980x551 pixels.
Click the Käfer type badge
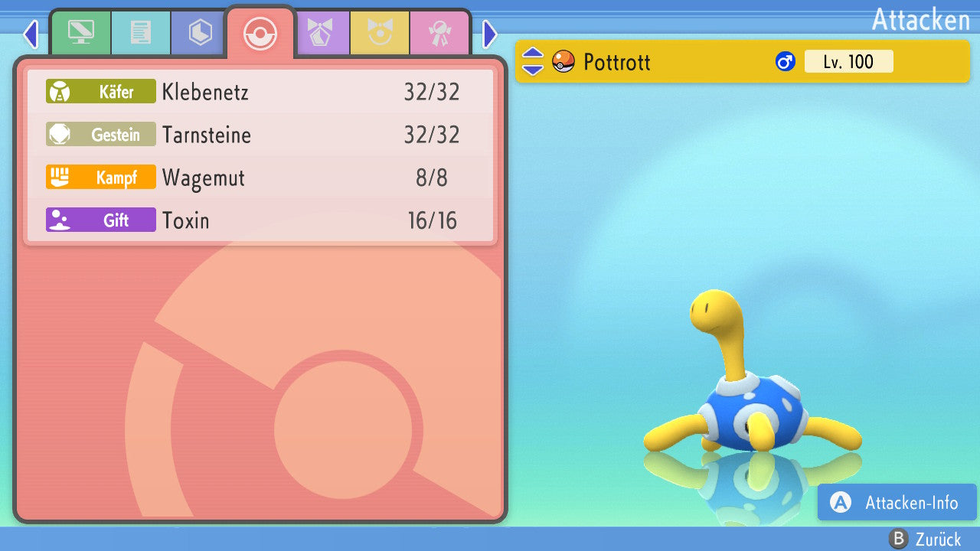pos(101,93)
